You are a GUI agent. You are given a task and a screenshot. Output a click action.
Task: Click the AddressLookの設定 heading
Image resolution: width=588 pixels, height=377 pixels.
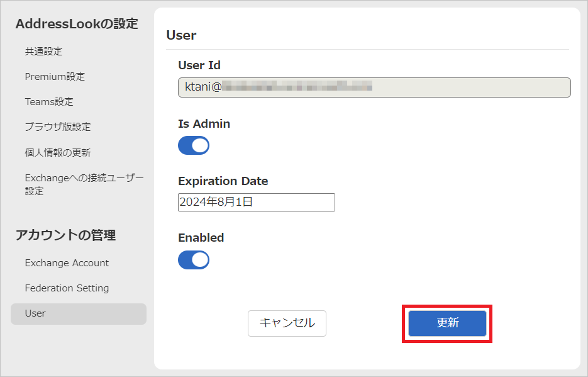point(77,24)
